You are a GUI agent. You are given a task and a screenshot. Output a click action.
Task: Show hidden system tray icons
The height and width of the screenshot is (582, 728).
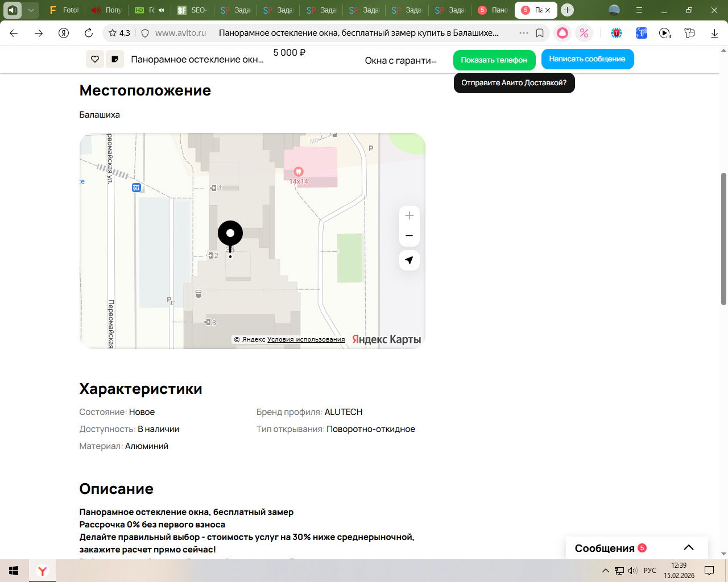(x=606, y=571)
